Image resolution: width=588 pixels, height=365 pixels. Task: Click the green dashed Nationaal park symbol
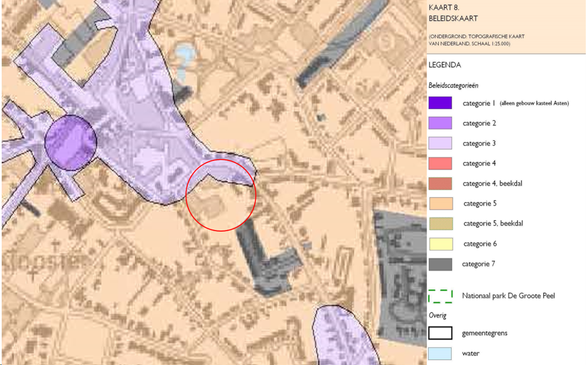[440, 295]
